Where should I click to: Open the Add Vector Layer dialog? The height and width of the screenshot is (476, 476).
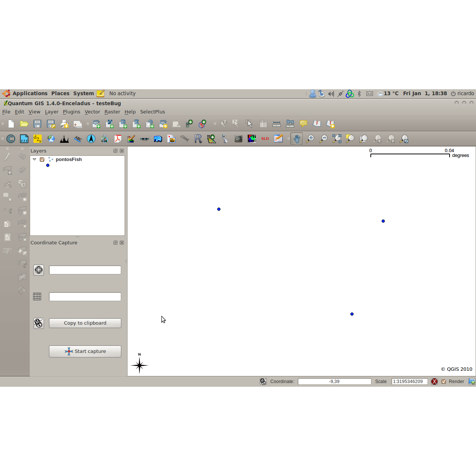tap(96, 123)
